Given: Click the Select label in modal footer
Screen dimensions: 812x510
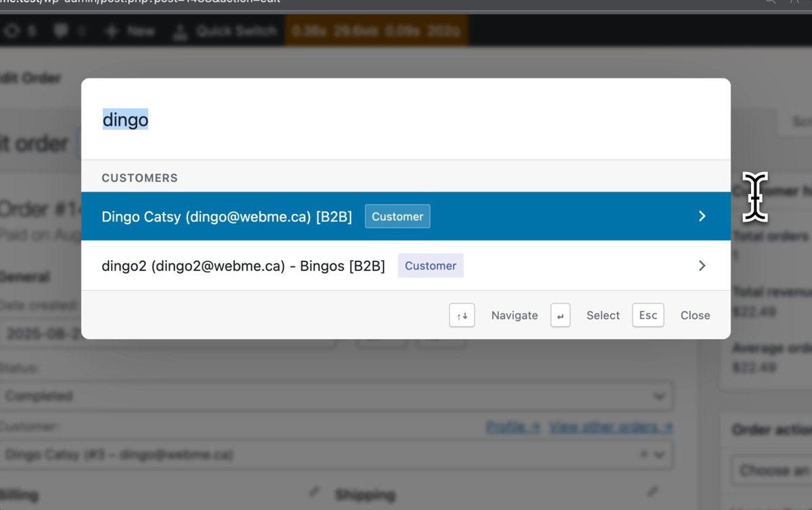Looking at the screenshot, I should (x=603, y=315).
